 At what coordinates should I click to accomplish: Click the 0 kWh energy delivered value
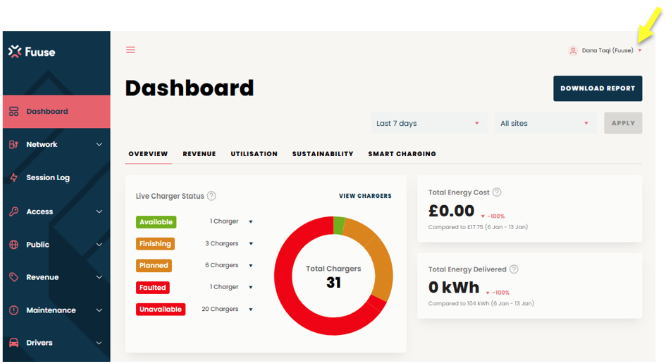click(454, 287)
